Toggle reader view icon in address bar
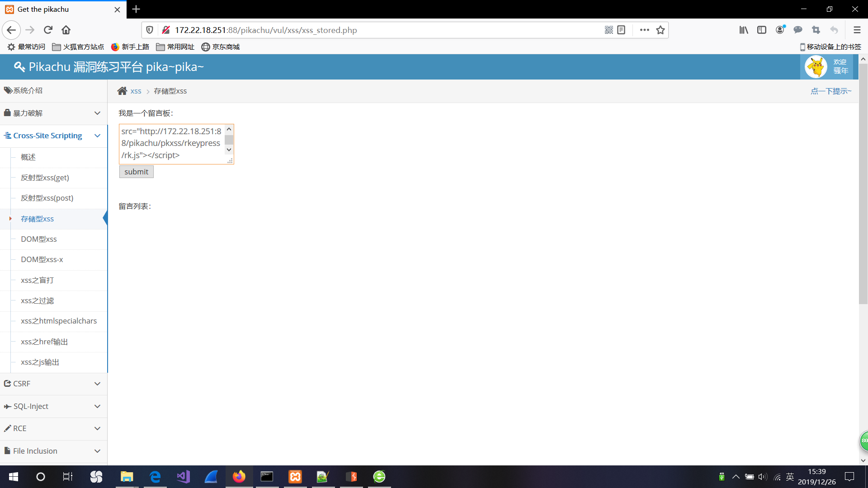The width and height of the screenshot is (868, 488). tap(621, 30)
